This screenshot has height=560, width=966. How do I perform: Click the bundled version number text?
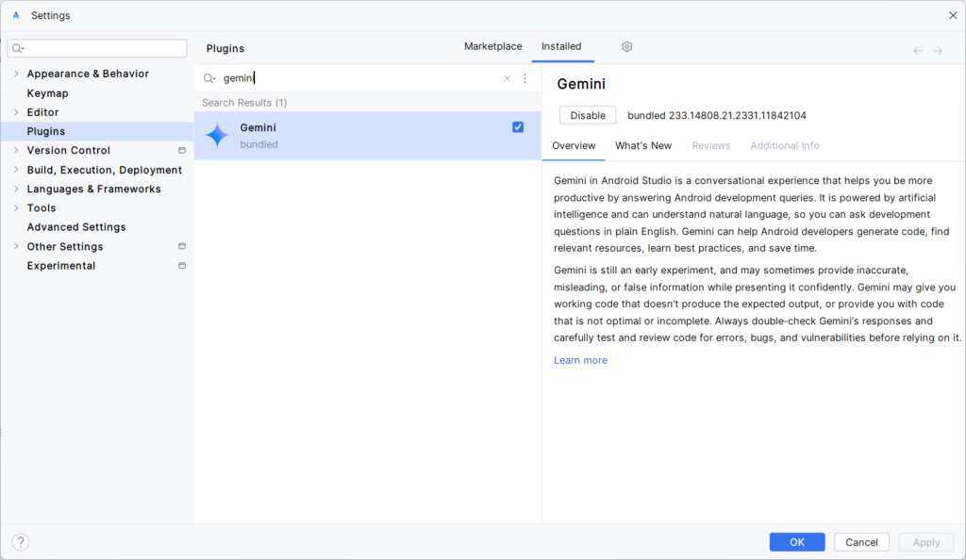[x=717, y=115]
